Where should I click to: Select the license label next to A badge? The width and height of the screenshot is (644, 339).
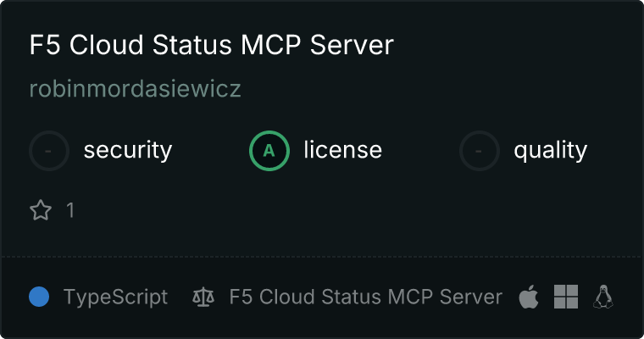[343, 149]
